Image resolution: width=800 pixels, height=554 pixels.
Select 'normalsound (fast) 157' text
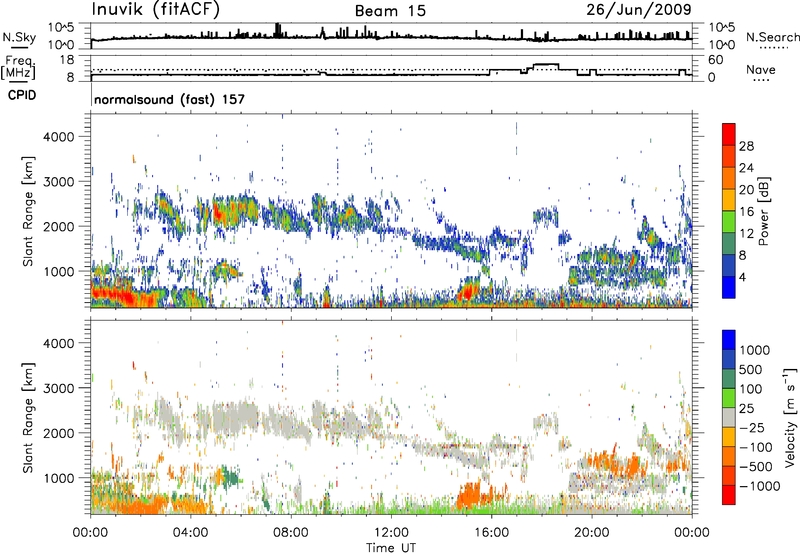pyautogui.click(x=169, y=99)
